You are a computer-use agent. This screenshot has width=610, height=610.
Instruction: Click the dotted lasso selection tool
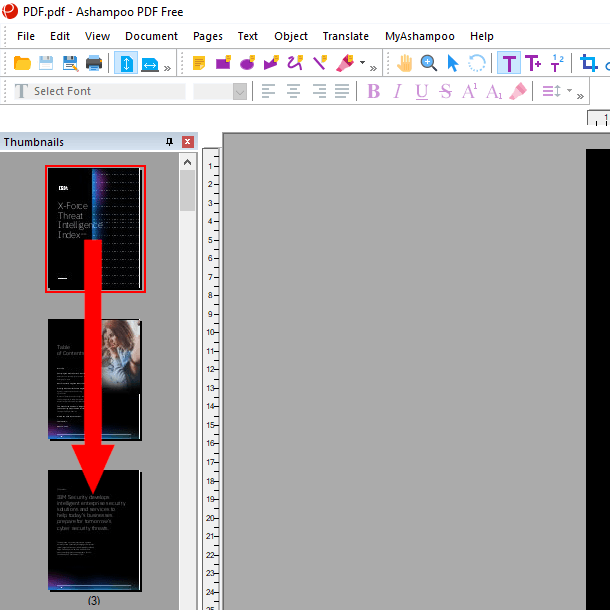[477, 63]
